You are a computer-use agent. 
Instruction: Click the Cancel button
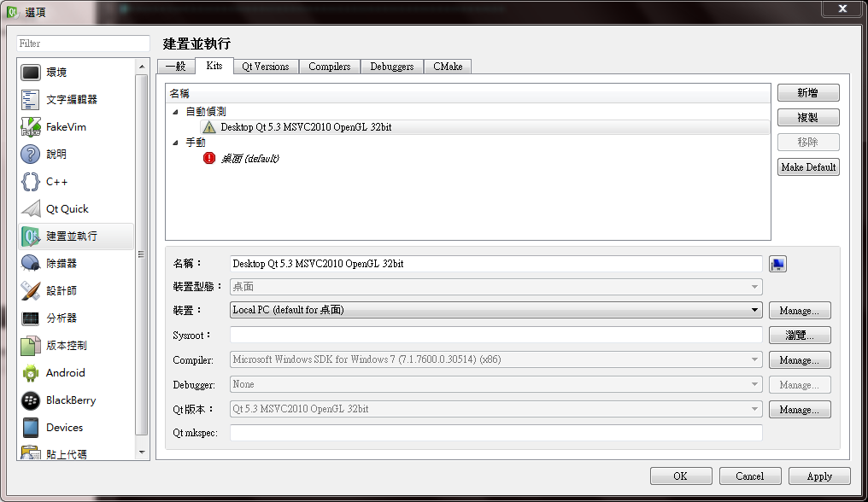coord(750,476)
